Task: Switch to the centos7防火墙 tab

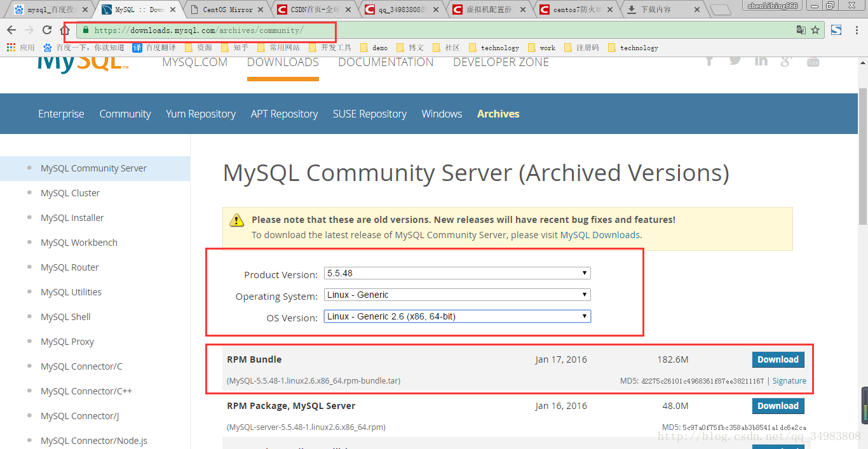Action: pyautogui.click(x=575, y=10)
